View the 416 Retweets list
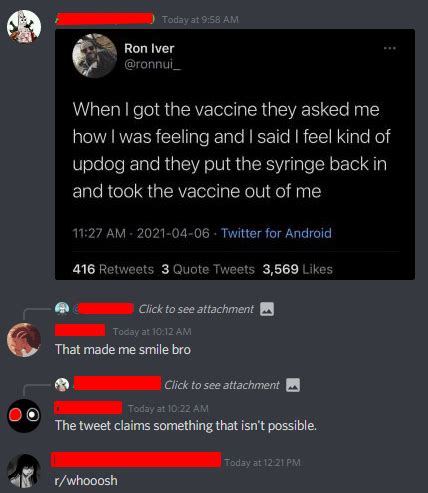 pos(113,269)
